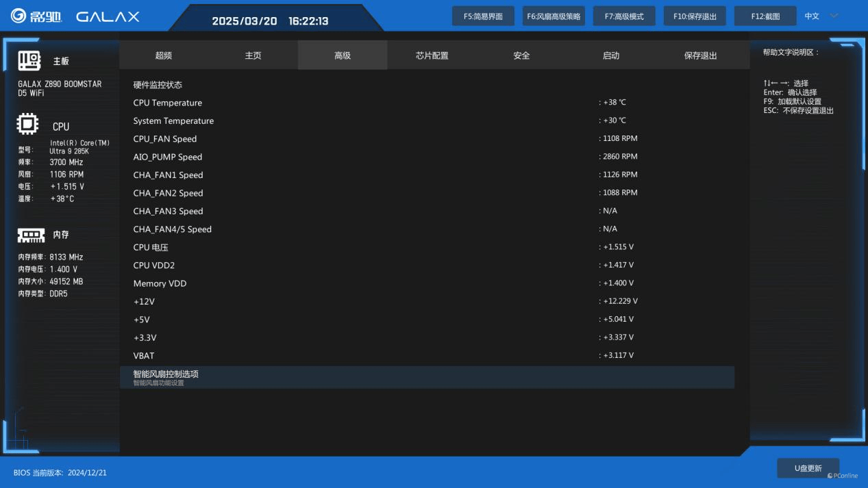Open the 超频 overclocking tab
Screen dimensions: 868x488
tap(164, 55)
